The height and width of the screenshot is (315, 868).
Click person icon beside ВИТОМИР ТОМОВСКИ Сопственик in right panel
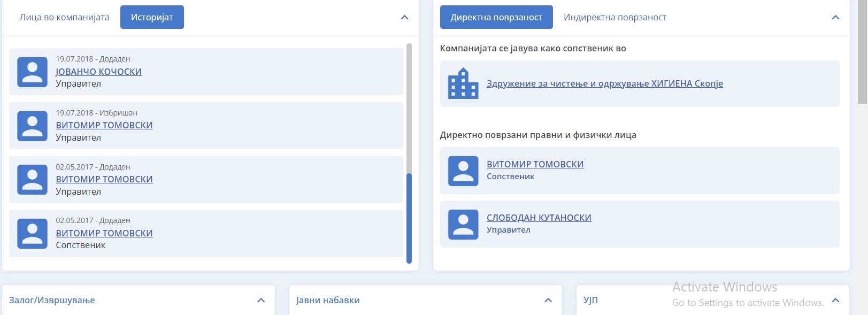pos(463,171)
